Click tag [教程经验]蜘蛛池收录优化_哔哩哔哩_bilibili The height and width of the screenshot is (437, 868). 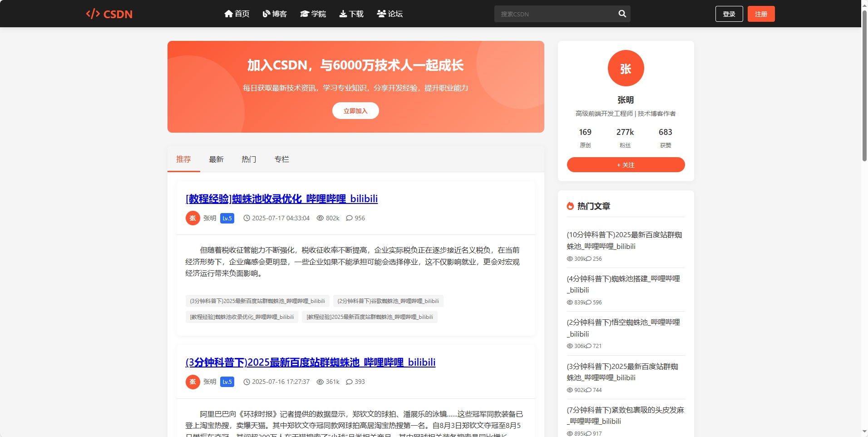242,317
